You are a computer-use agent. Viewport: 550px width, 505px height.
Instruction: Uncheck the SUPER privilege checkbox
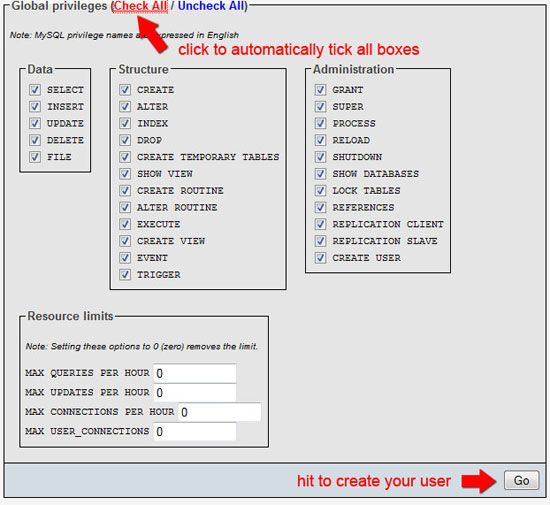[x=320, y=107]
